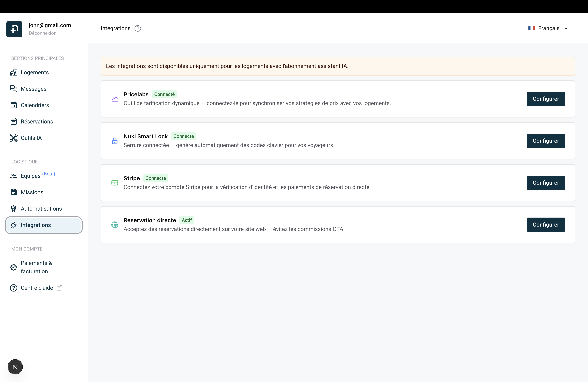Viewport: 588px width, 382px height.
Task: Click the language selector chevron arrow
Action: (x=566, y=28)
